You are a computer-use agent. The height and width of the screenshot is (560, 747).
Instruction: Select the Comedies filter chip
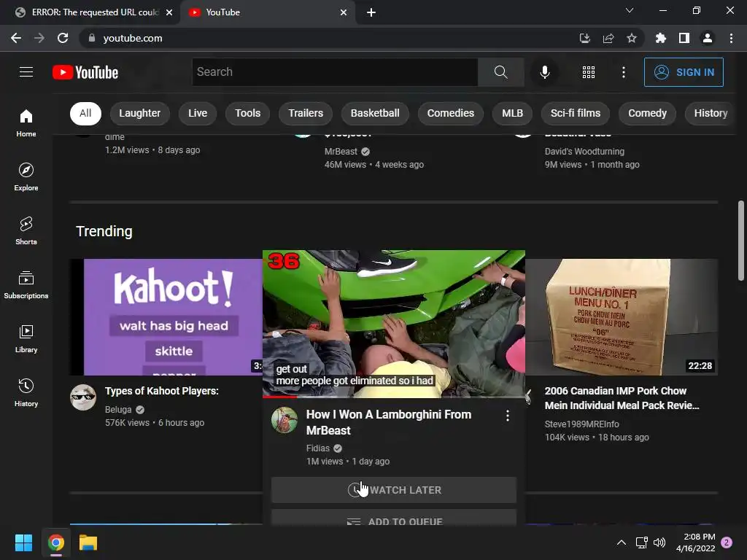pyautogui.click(x=451, y=113)
